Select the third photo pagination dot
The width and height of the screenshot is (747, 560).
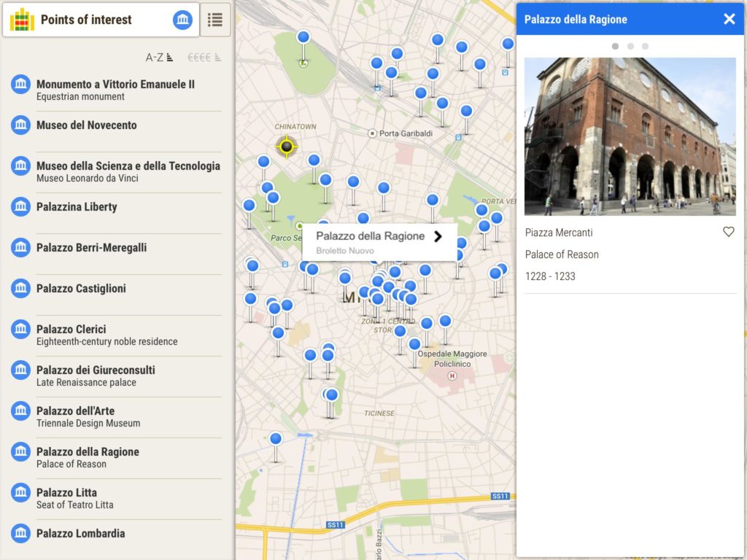pyautogui.click(x=646, y=46)
